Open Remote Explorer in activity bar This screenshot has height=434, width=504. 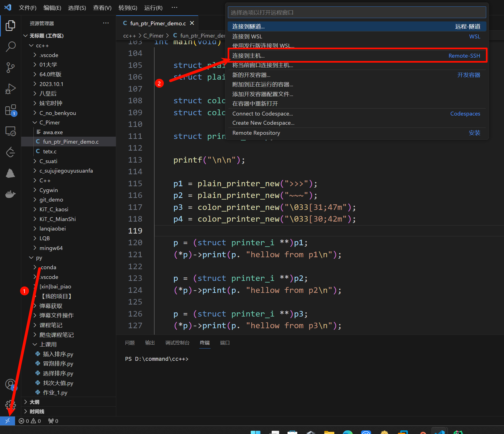[x=10, y=131]
